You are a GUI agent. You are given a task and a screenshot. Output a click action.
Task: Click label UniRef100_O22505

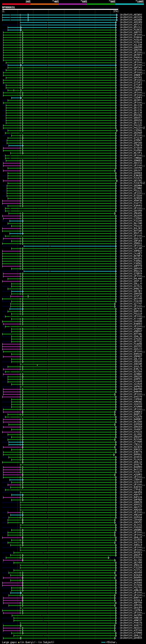[x=131, y=384]
